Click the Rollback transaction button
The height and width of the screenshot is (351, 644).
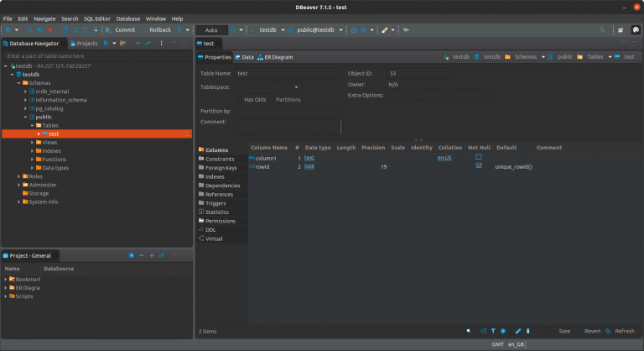tap(159, 29)
